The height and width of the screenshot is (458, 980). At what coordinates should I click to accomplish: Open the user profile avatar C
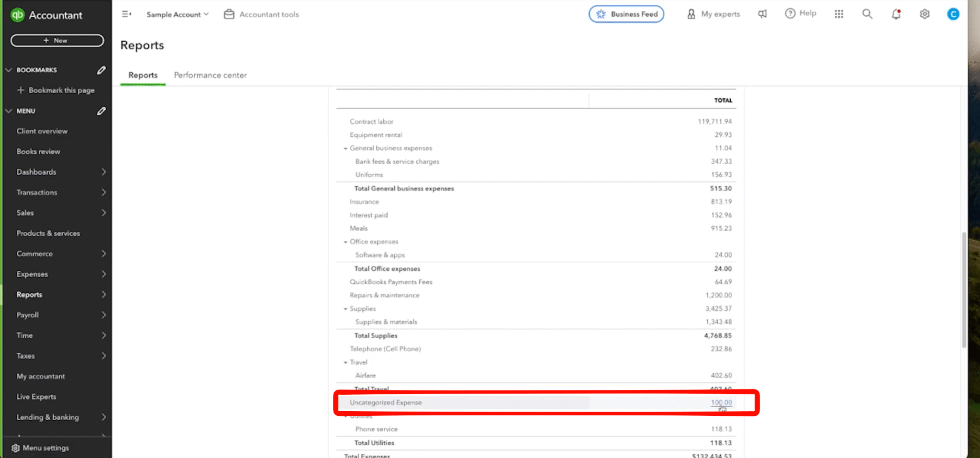point(953,14)
